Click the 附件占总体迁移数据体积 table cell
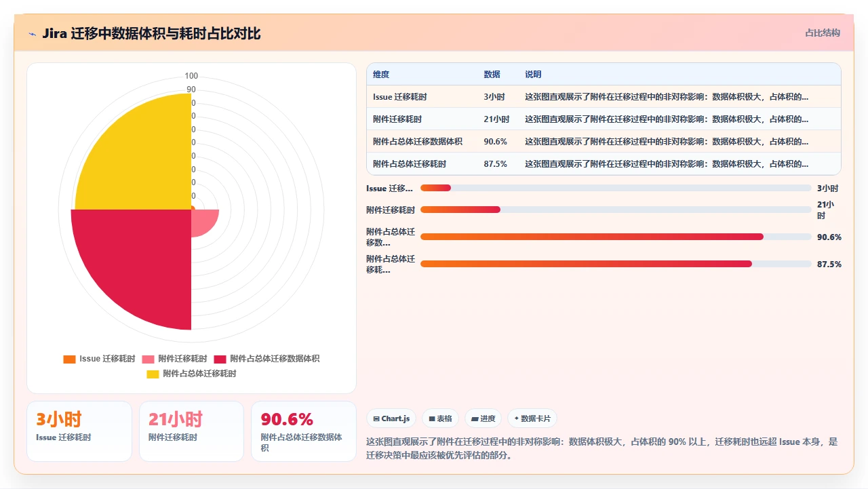 [418, 142]
